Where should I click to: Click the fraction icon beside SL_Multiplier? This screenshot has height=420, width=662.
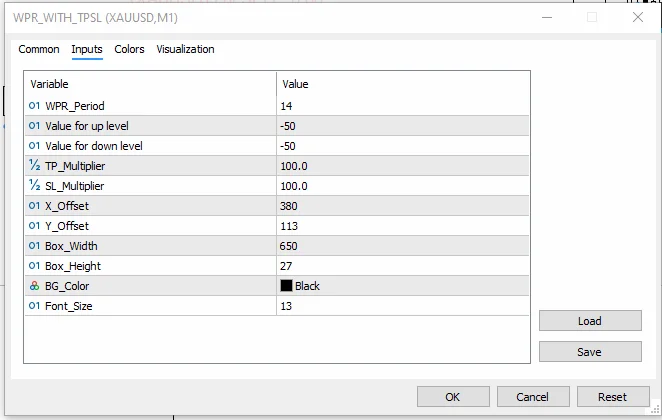pyautogui.click(x=35, y=185)
